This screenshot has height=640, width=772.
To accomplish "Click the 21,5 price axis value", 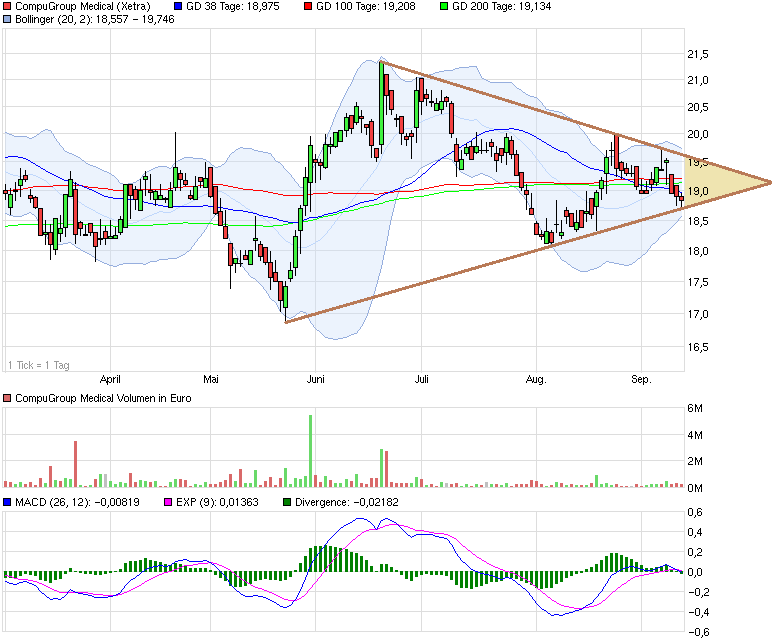I will 698,55.
